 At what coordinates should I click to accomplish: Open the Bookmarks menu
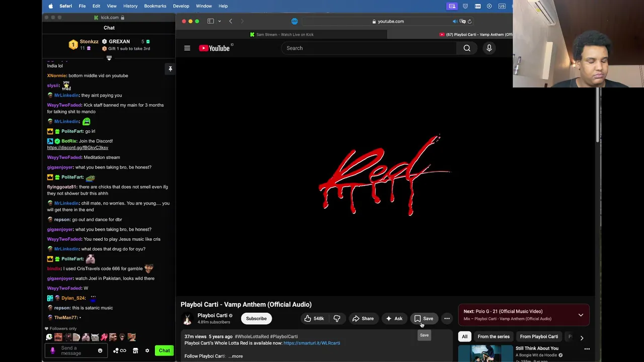155,6
